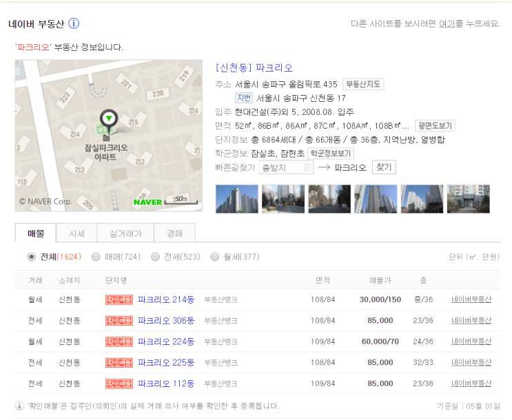Follow the 네이버부동산 link on the 112동 row
Viewport: 512px width, 420px height.
pos(471,383)
